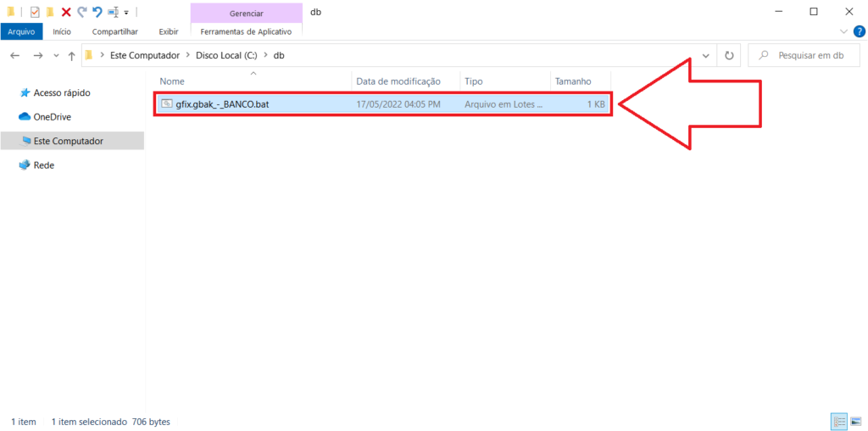Expand the ribbon using the chevron

click(x=843, y=31)
